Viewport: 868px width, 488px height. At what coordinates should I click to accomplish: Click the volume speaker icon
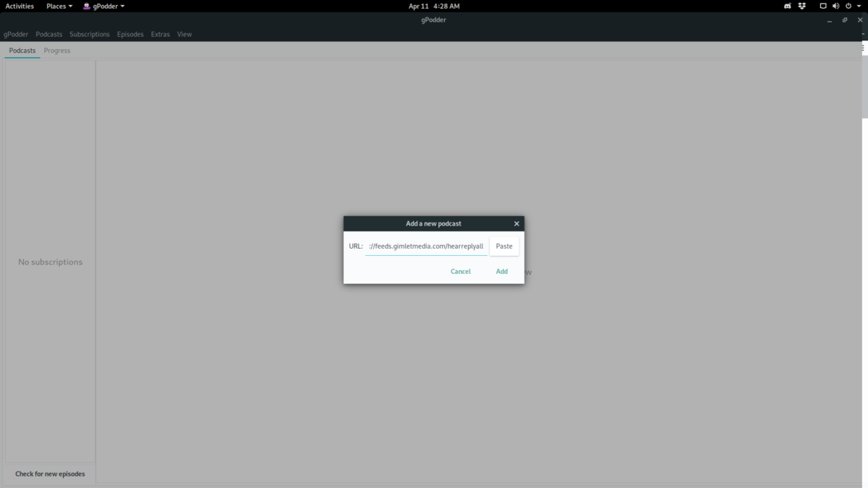click(x=835, y=6)
